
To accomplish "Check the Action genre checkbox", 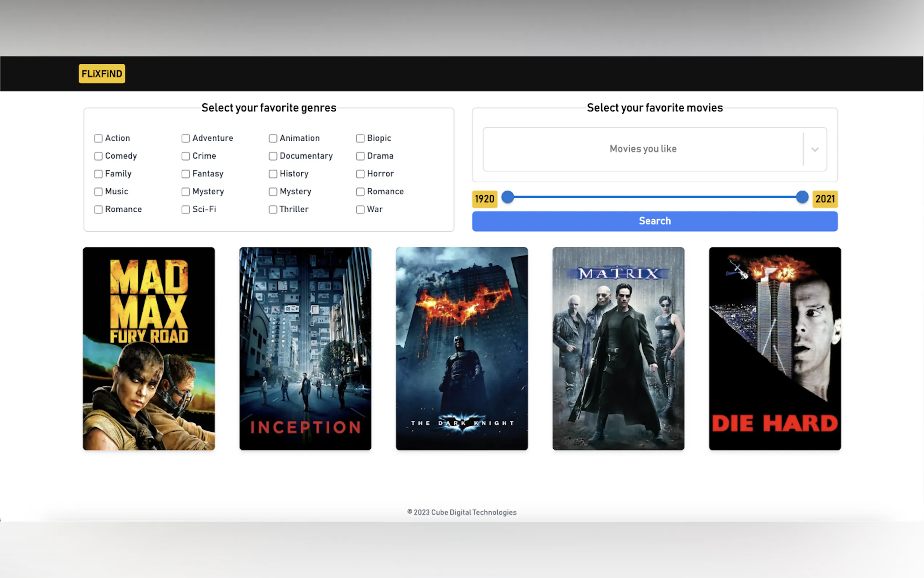I will tap(99, 138).
